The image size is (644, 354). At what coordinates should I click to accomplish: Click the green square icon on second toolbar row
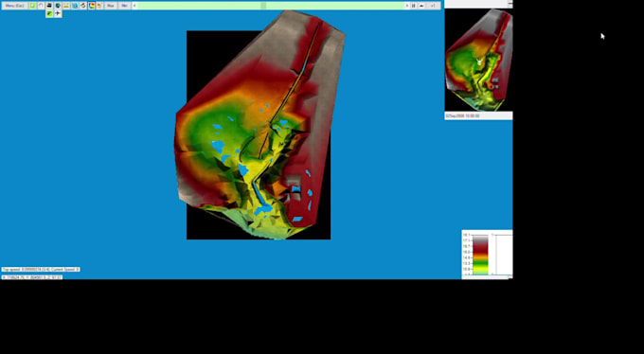49,13
